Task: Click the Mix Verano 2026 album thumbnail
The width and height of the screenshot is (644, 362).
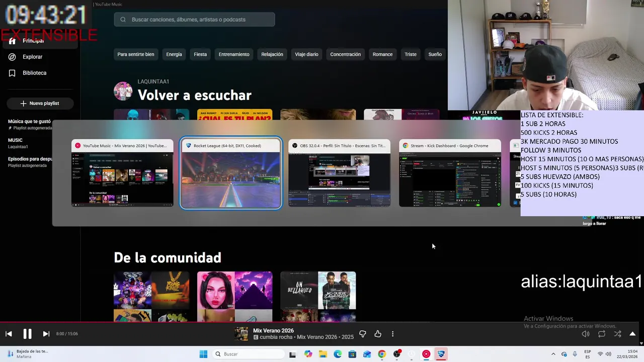Action: 242,334
